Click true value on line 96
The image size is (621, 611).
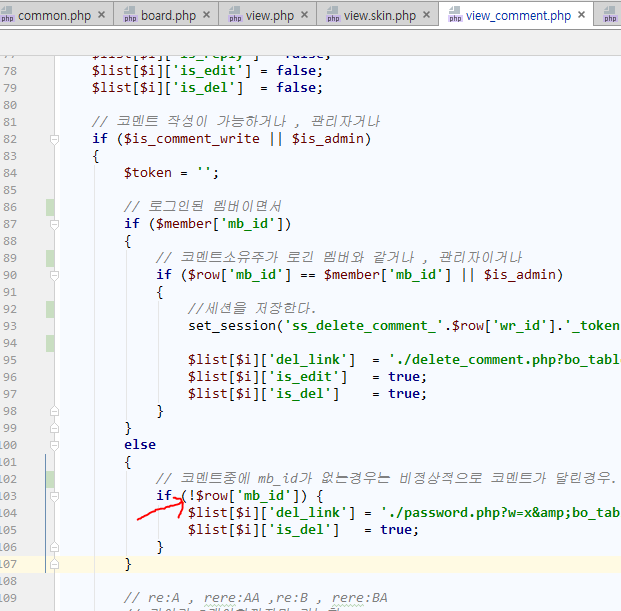(404, 377)
